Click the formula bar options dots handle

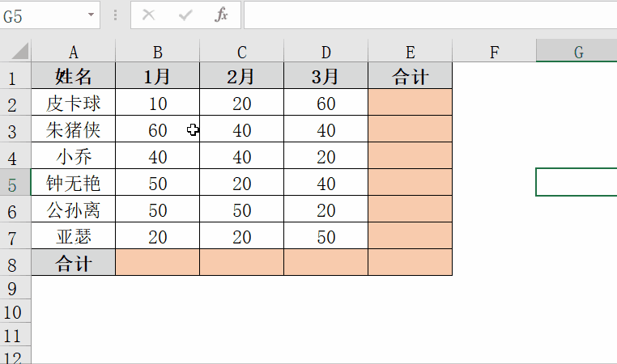(115, 15)
